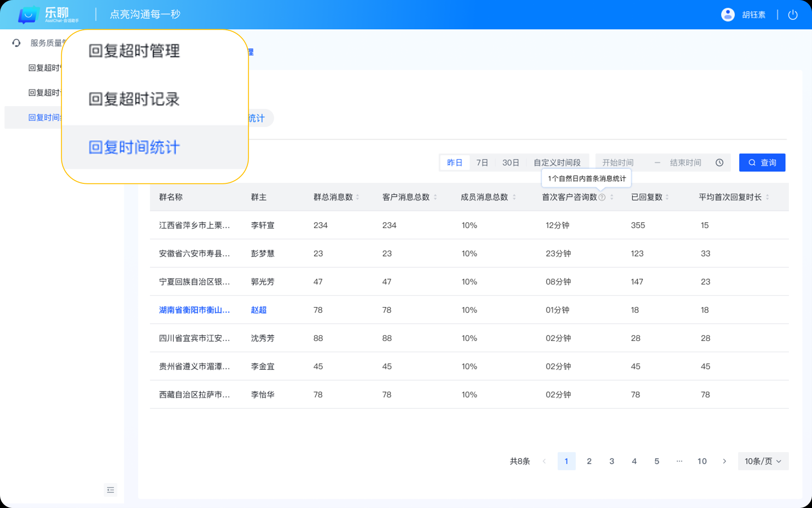The width and height of the screenshot is (812, 508).
Task: Click group owner 彭梦慧
Action: (263, 253)
